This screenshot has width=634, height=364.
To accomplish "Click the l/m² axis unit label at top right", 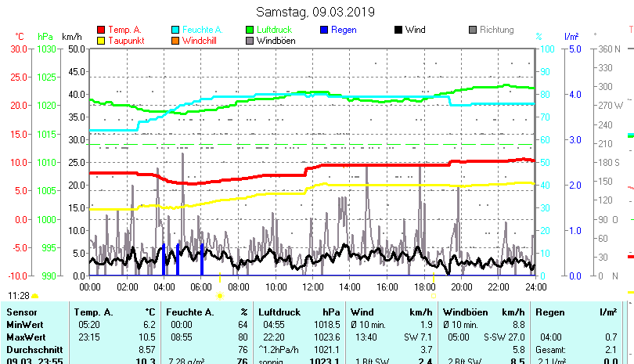I will pos(571,37).
